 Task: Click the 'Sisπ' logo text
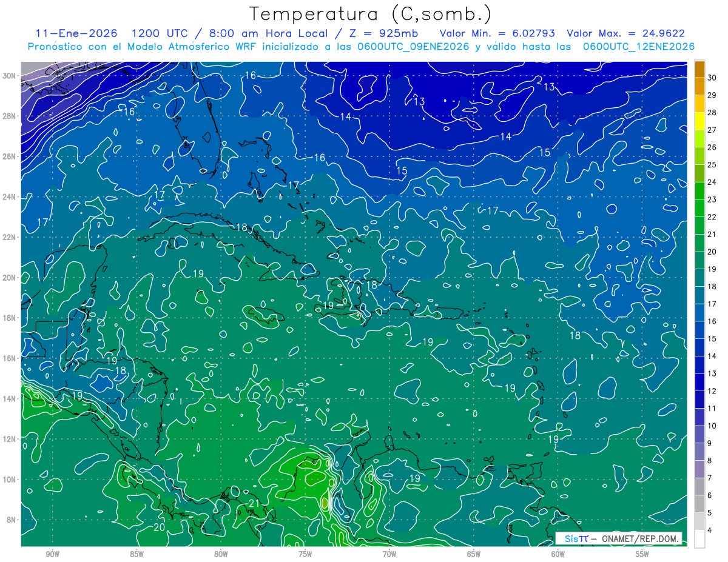(576, 538)
